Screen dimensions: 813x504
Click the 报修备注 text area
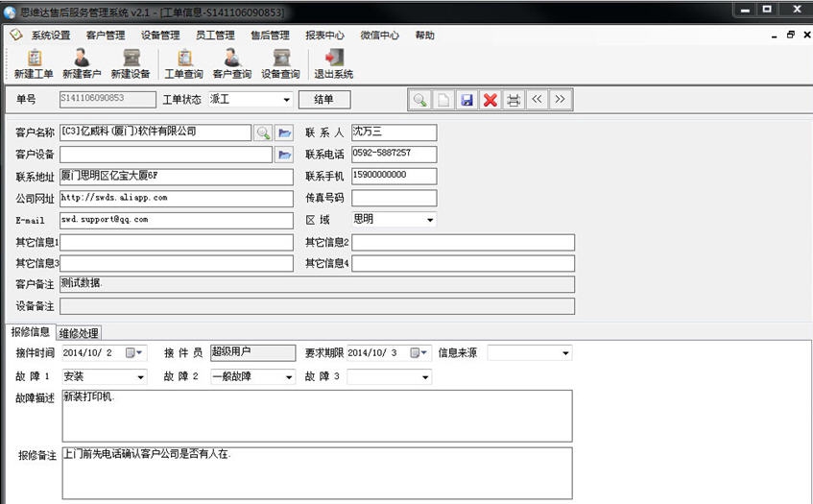(318, 473)
